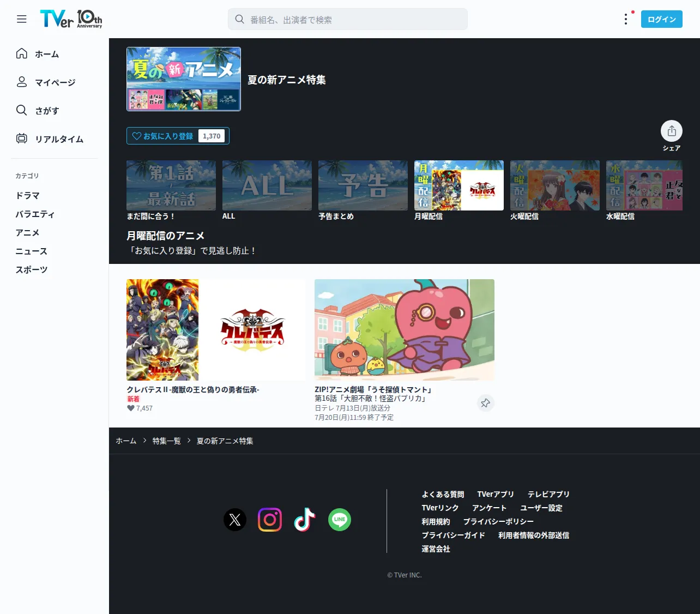Select the ニュース category
The width and height of the screenshot is (700, 614).
[x=31, y=251]
